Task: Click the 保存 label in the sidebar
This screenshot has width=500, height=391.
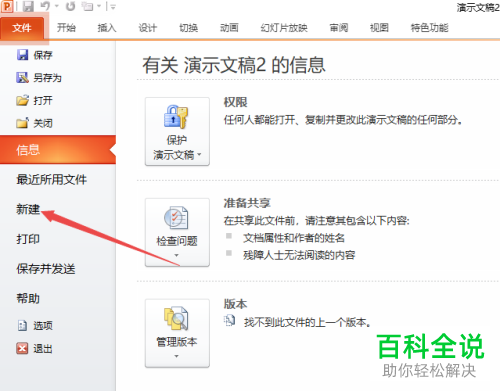Action: (43, 55)
